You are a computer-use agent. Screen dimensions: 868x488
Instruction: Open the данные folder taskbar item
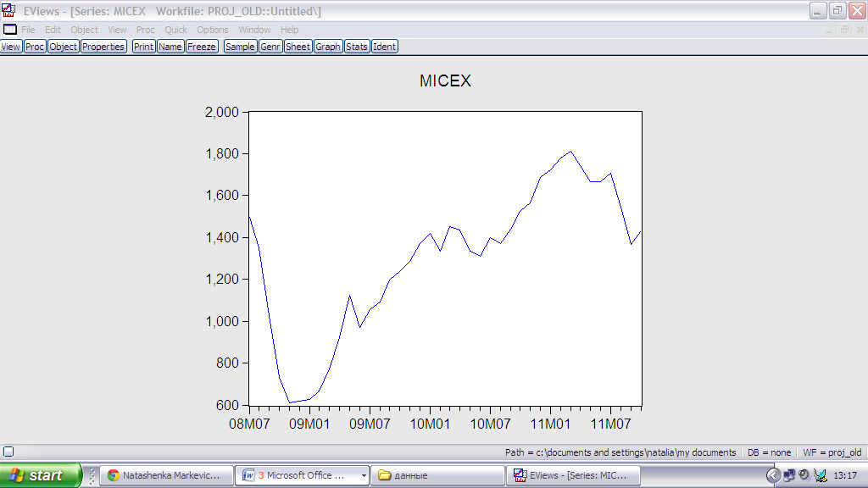(437, 475)
